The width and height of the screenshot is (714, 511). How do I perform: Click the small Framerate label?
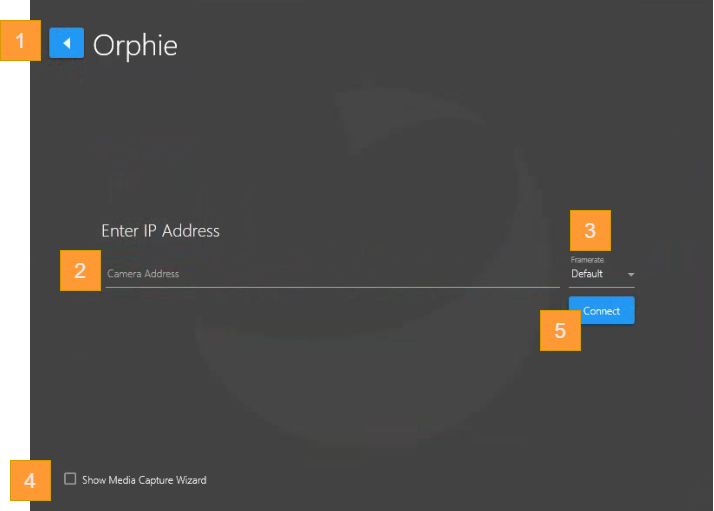pos(587,260)
